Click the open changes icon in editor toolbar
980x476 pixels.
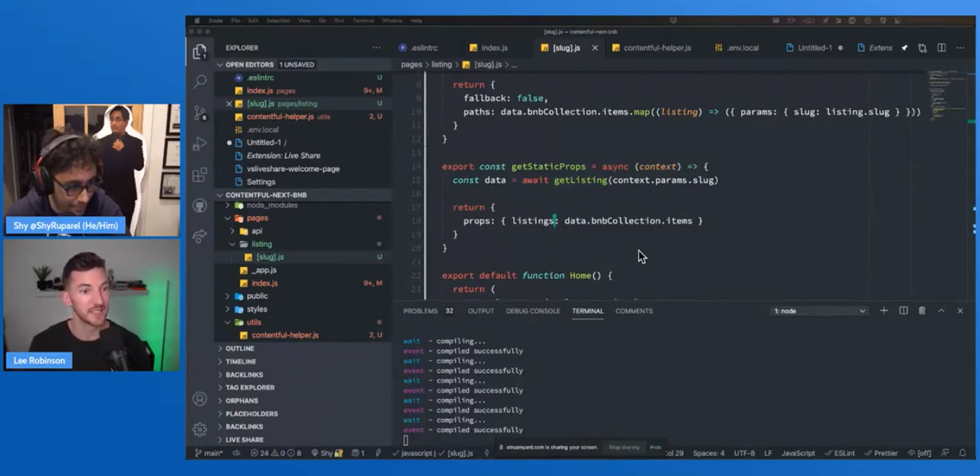(x=923, y=48)
